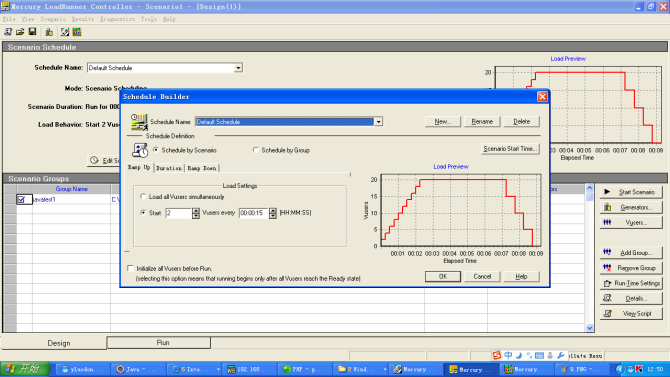
Task: Switch to the Duration tab
Action: point(169,168)
